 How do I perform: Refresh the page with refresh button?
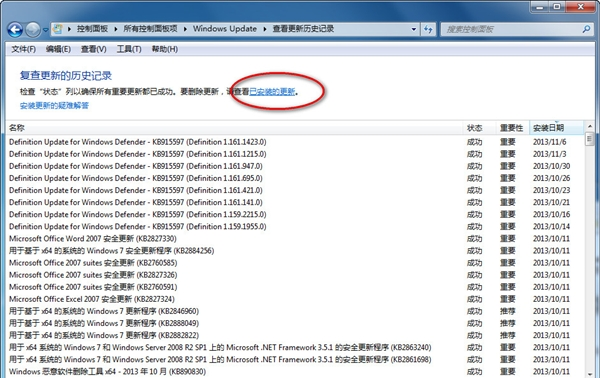click(428, 29)
